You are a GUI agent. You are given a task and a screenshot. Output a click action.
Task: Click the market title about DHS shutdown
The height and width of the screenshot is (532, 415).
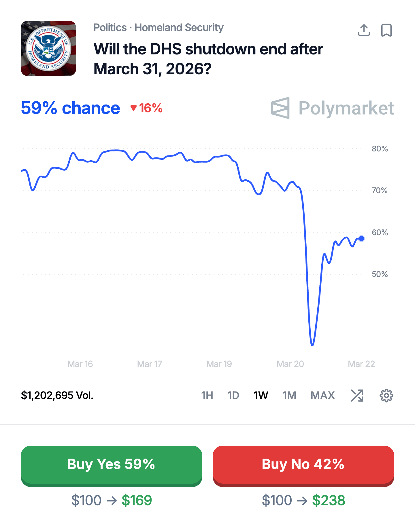tap(208, 59)
